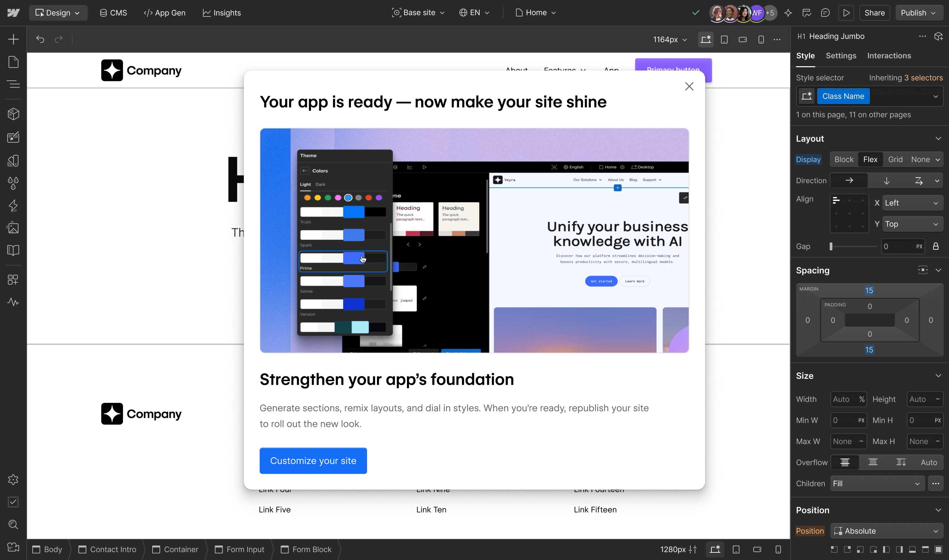The image size is (949, 560).
Task: Switch to mobile portrait breakpoint in top toolbar
Action: pyautogui.click(x=761, y=40)
